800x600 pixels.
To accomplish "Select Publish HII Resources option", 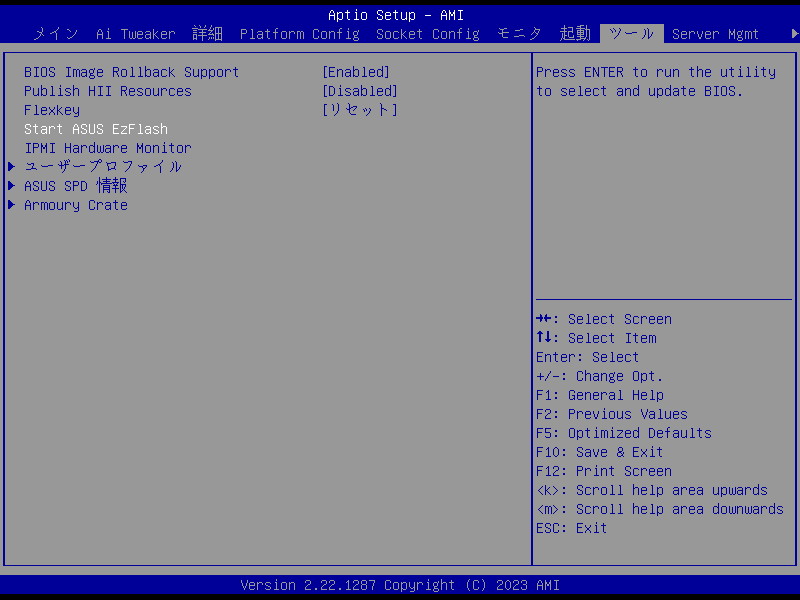I will point(108,91).
